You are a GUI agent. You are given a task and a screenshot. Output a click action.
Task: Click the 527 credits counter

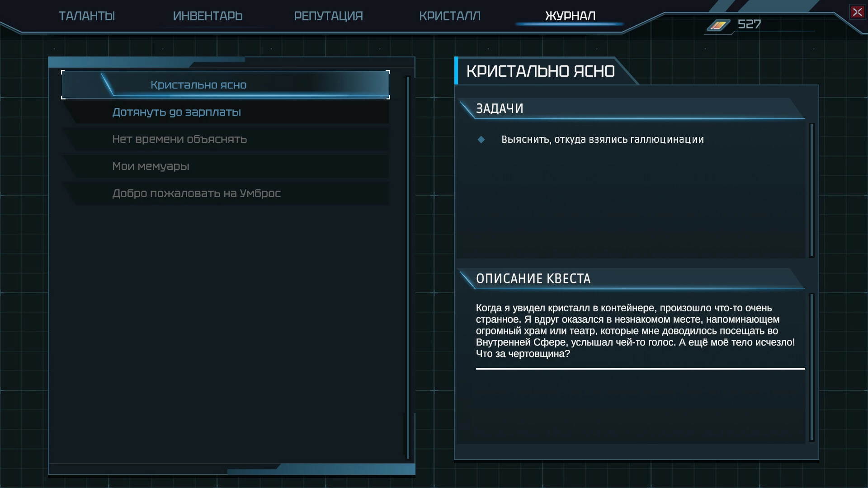[x=749, y=24]
